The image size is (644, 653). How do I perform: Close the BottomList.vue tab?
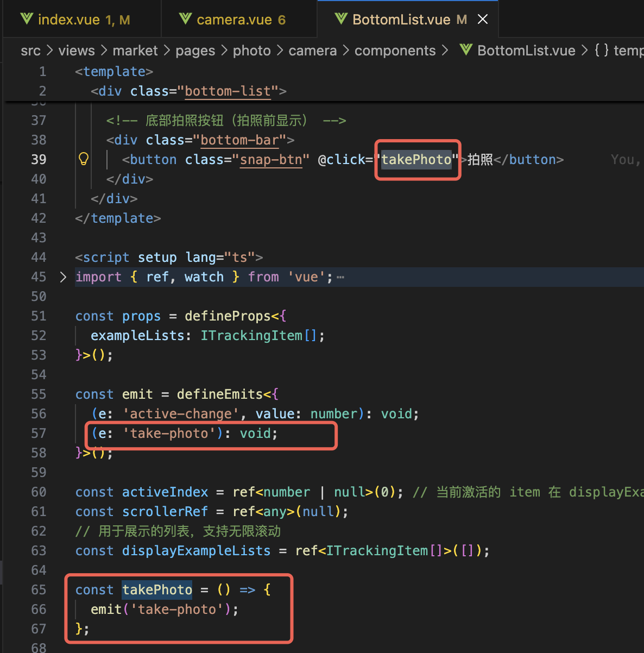tap(482, 20)
